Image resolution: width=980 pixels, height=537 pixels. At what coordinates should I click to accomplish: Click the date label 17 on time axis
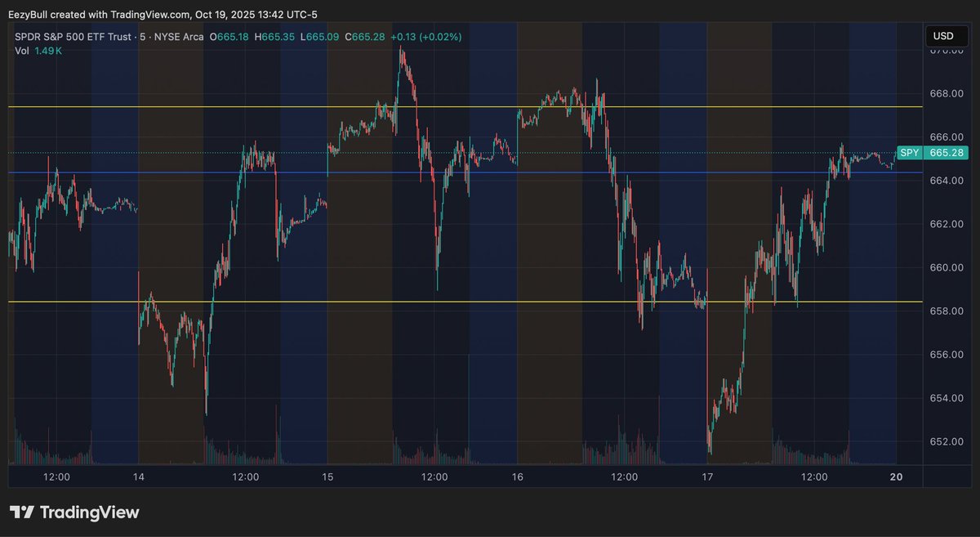pyautogui.click(x=707, y=477)
